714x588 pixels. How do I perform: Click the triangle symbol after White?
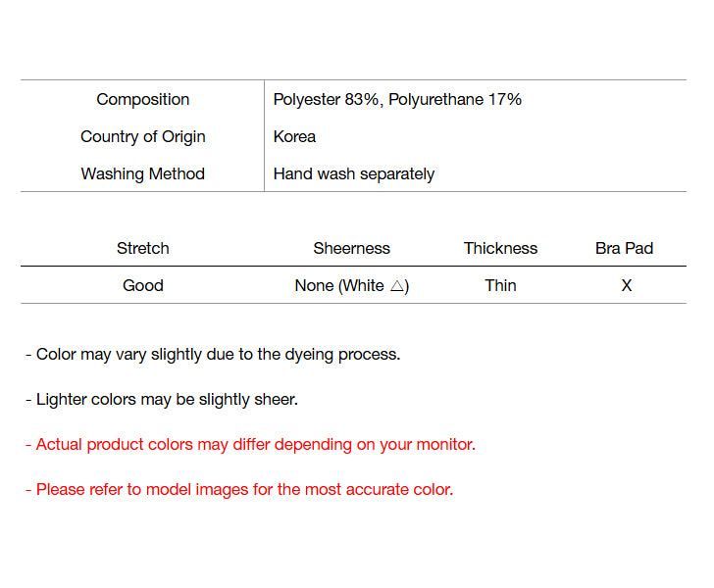(x=396, y=286)
